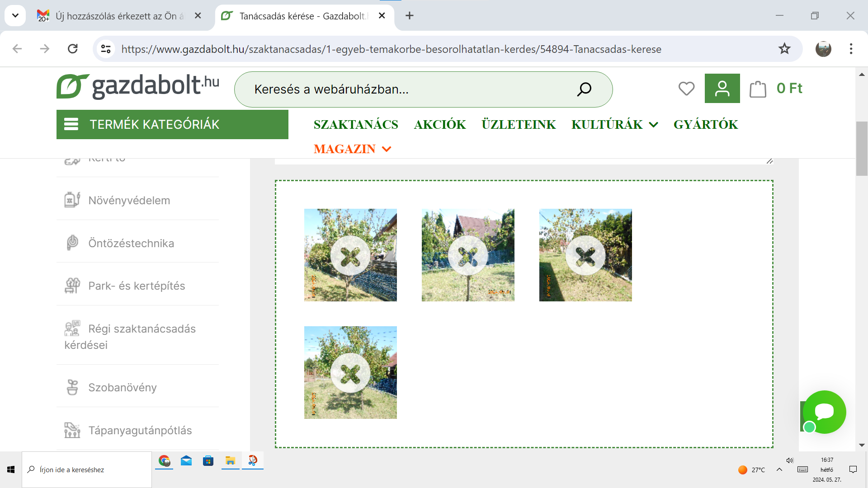868x488 pixels.
Task: Bookmark page with the star icon
Action: [784, 49]
